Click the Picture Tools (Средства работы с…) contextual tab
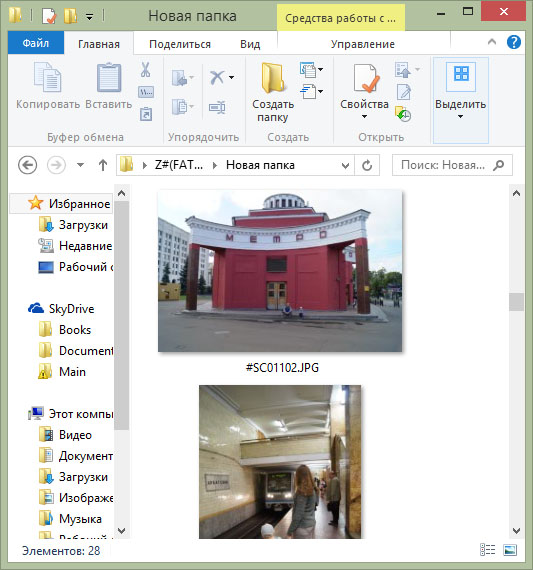 coord(341,18)
